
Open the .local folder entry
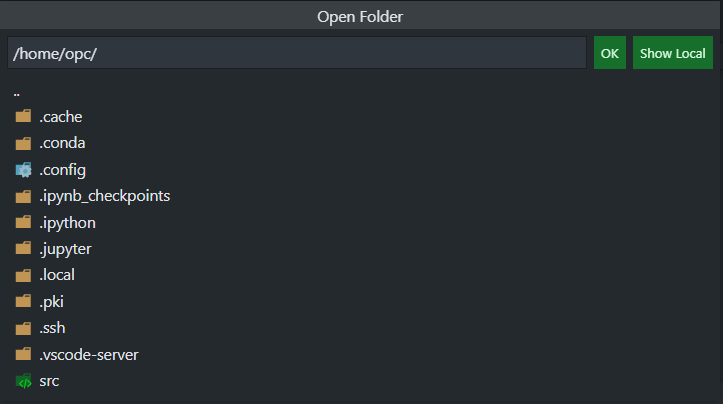coord(57,275)
